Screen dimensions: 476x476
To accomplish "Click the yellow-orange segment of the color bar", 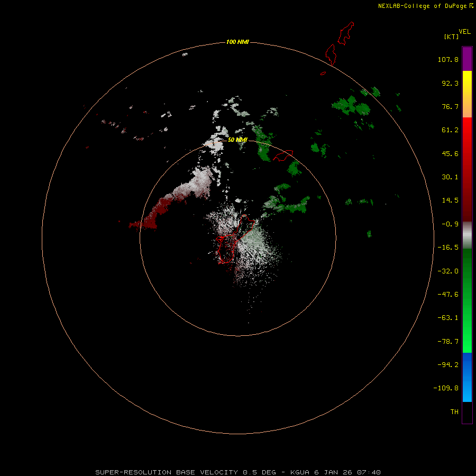I will (467, 94).
